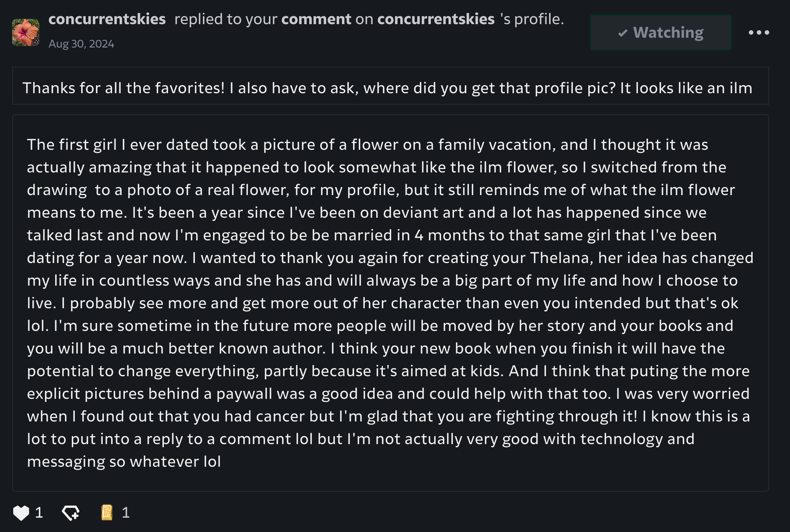Open the first concurrentskies username link
Viewport: 790px width, 532px height.
click(107, 19)
